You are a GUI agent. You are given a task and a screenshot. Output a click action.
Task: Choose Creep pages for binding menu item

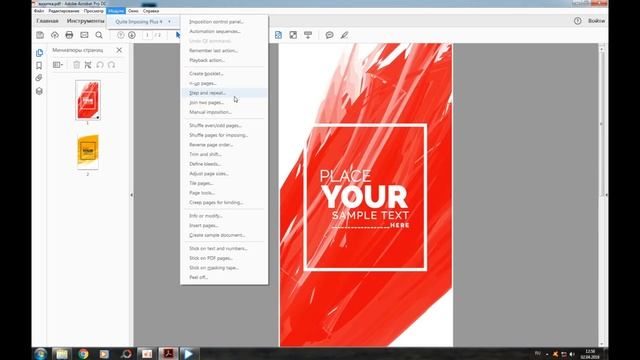[224, 202]
